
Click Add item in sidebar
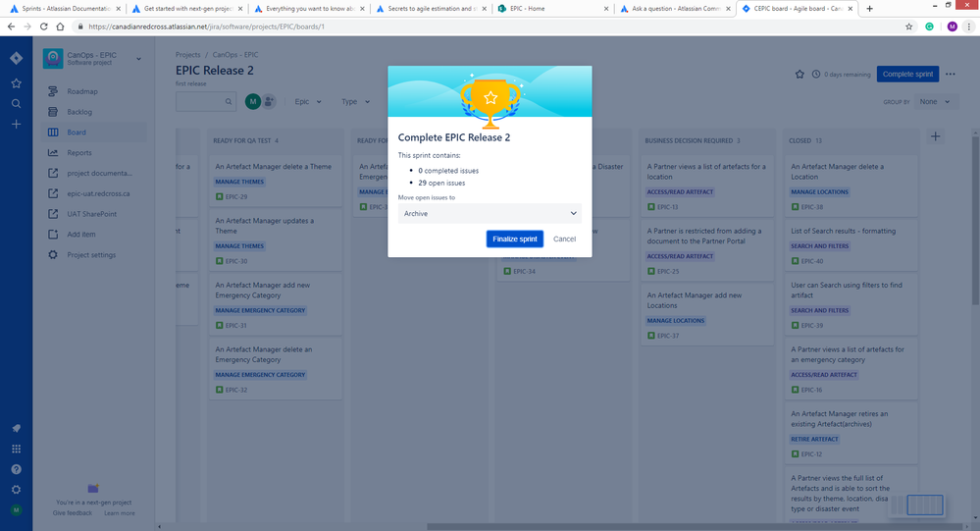(x=95, y=235)
